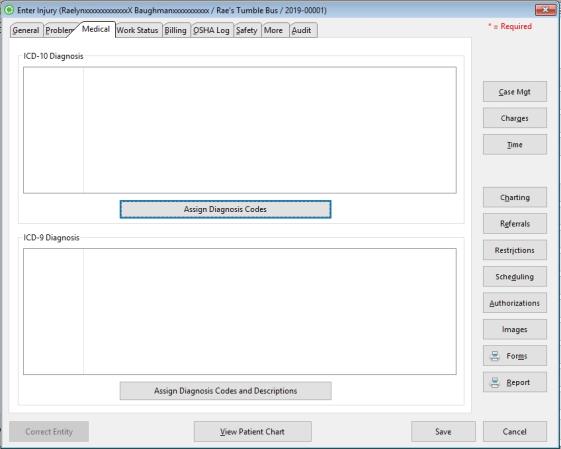Click the Authorizations button

tap(514, 303)
